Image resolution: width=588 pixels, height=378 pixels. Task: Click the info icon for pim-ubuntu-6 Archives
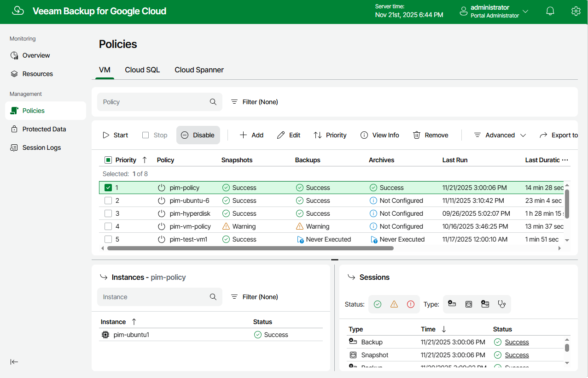[373, 201]
